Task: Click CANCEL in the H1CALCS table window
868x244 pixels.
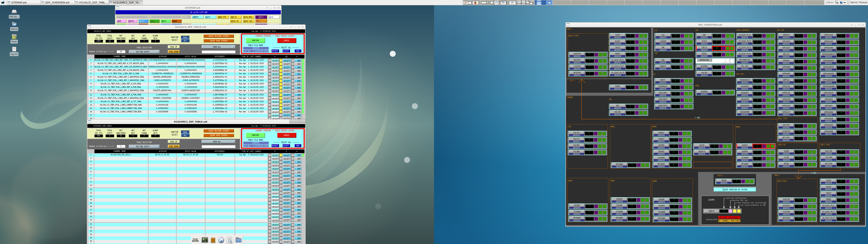Action: coord(286,40)
